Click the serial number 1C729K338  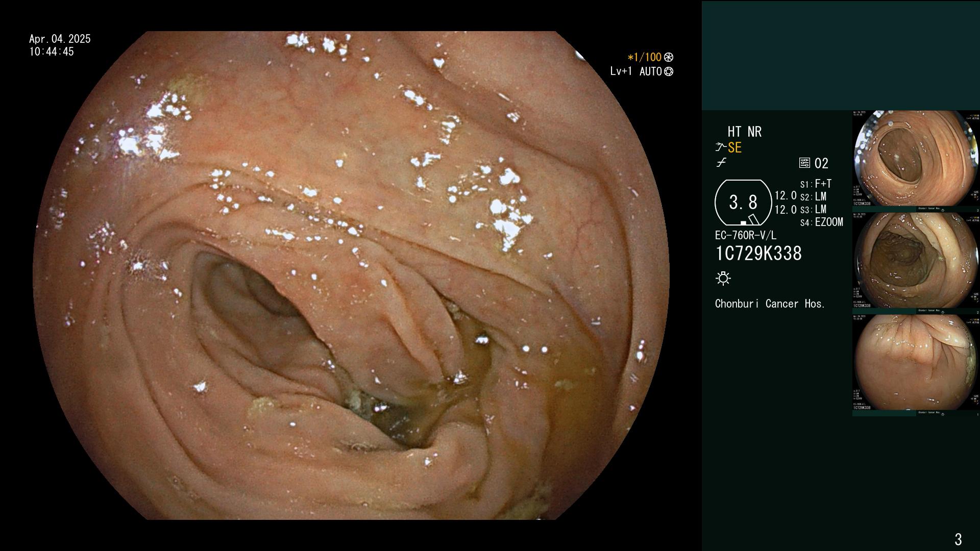758,254
